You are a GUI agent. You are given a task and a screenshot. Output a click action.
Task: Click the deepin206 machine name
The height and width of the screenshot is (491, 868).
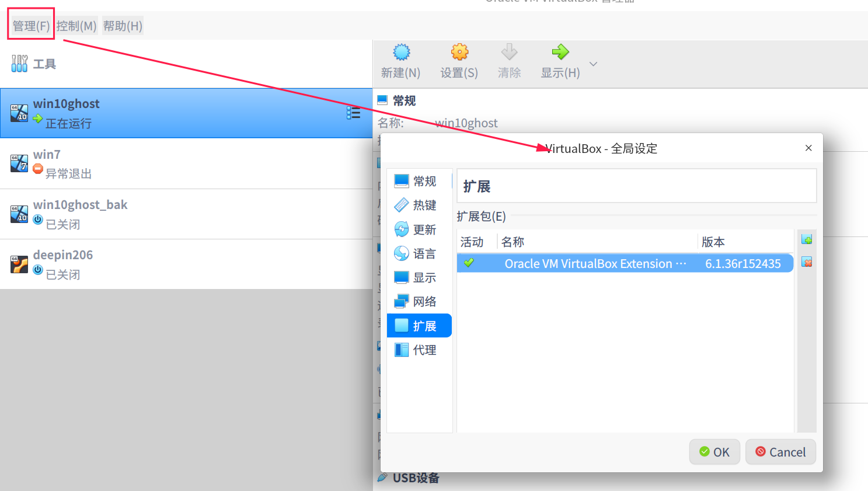63,255
